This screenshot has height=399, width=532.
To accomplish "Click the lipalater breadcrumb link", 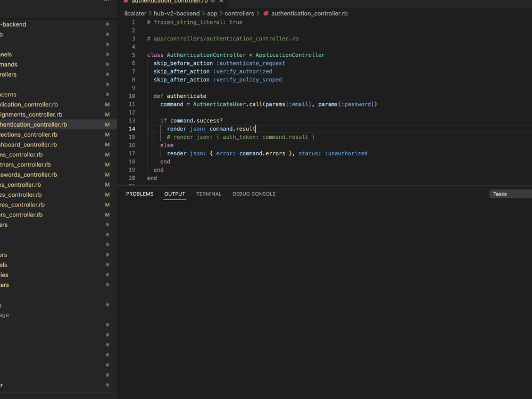I will pos(135,13).
